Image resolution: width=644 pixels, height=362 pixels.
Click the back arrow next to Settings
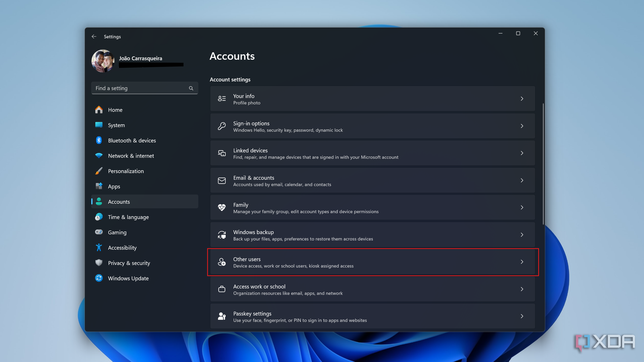click(x=94, y=37)
